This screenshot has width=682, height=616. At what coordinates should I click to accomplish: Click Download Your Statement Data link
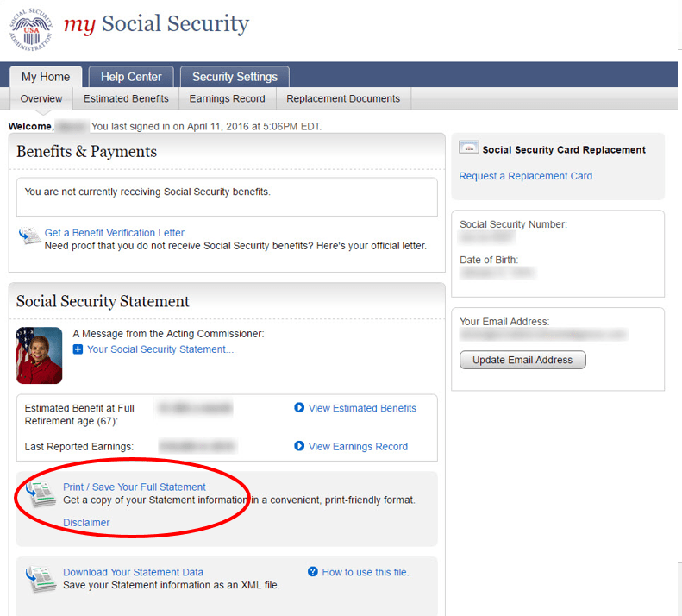[133, 572]
